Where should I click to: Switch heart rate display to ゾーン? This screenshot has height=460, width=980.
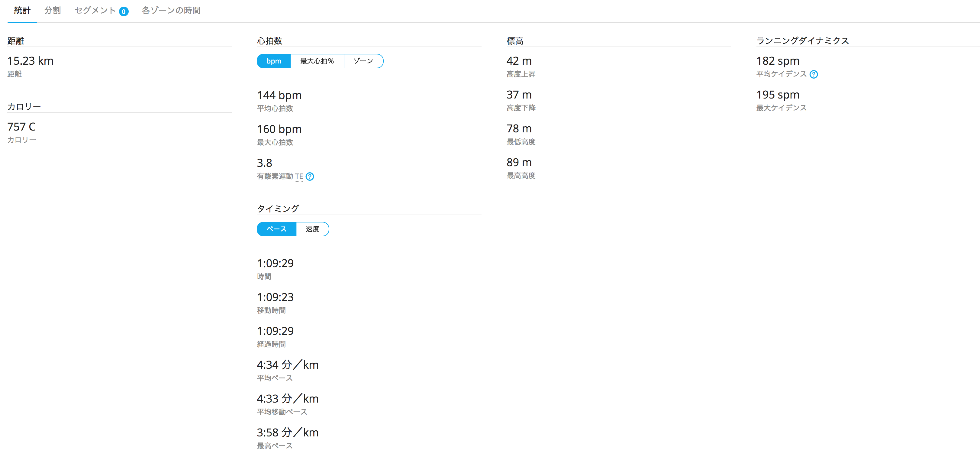tap(363, 61)
